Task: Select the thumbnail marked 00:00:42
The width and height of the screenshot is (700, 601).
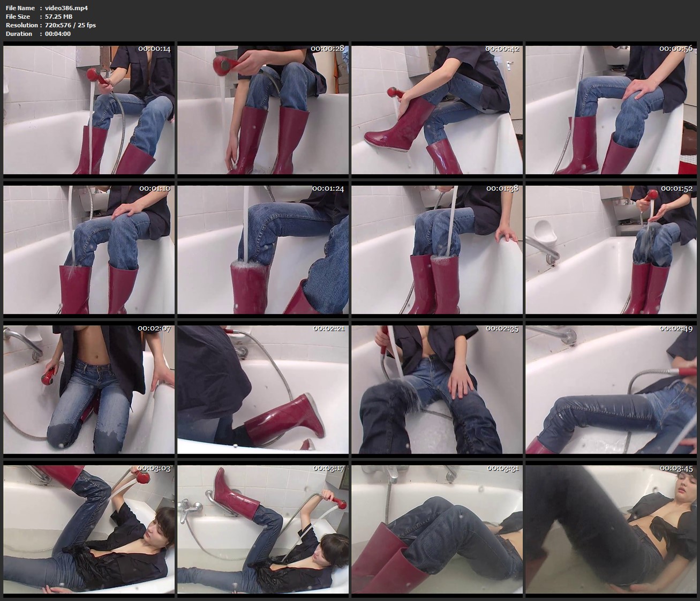Action: [x=437, y=110]
